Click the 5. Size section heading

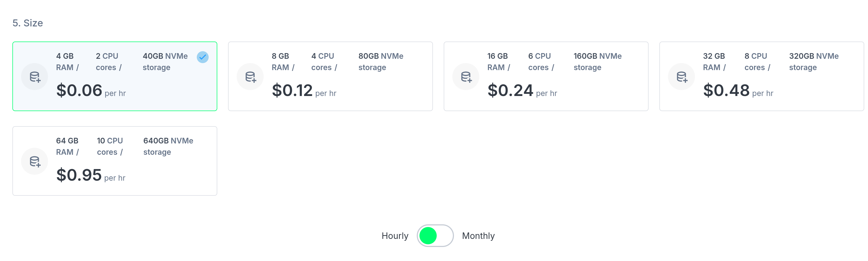[27, 23]
